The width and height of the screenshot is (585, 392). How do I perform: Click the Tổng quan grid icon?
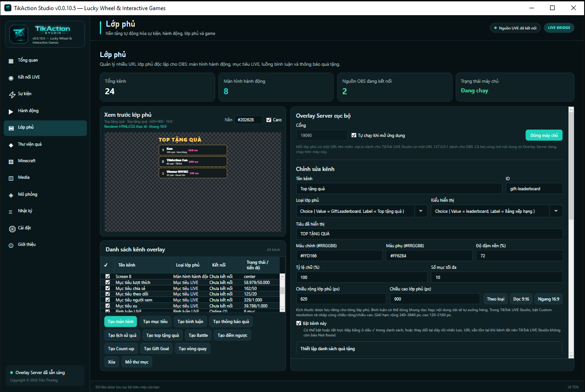pyautogui.click(x=11, y=61)
